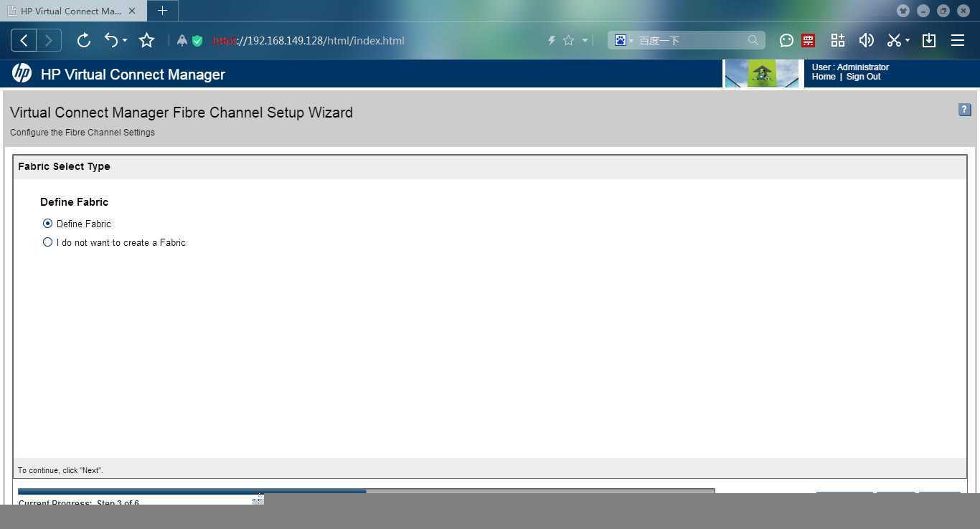Click the 'Fabric Select Type' heading
This screenshot has width=980, height=529.
point(64,166)
